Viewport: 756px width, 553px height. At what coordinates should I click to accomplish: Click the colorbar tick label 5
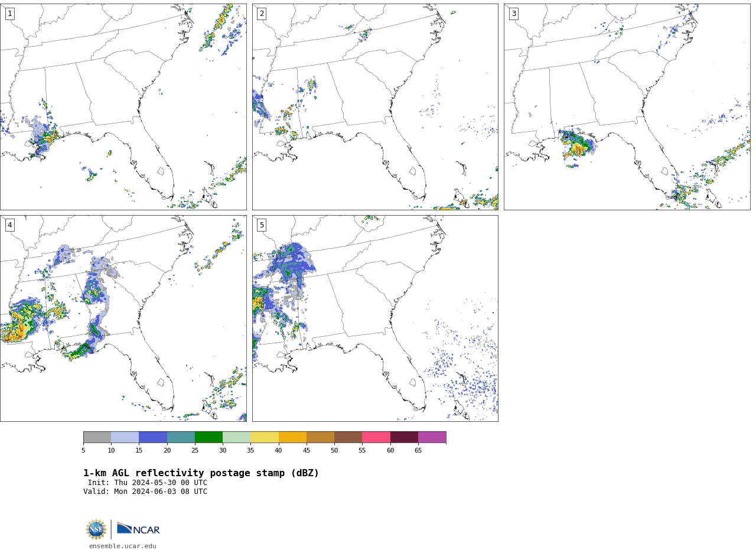83,450
